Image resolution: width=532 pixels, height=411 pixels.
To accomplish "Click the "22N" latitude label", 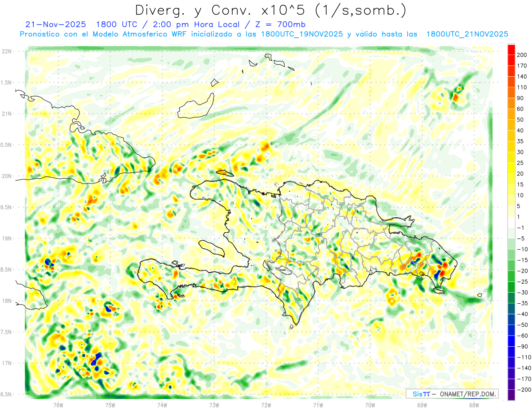I will tap(6, 51).
